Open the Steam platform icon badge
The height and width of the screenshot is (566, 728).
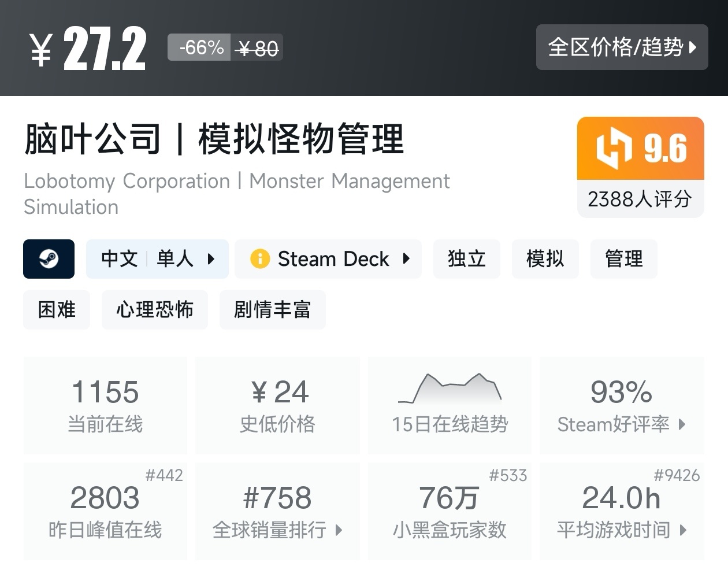(49, 259)
